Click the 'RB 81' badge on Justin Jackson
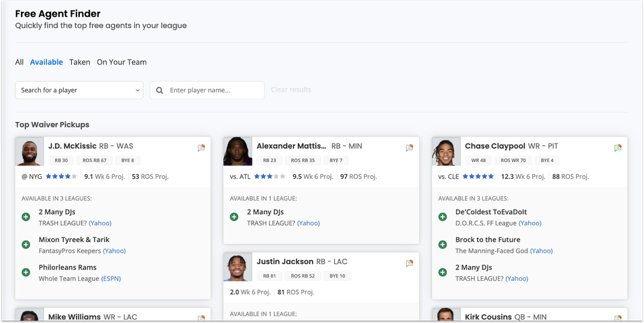Screen dimensions: 644x323 click(270, 276)
